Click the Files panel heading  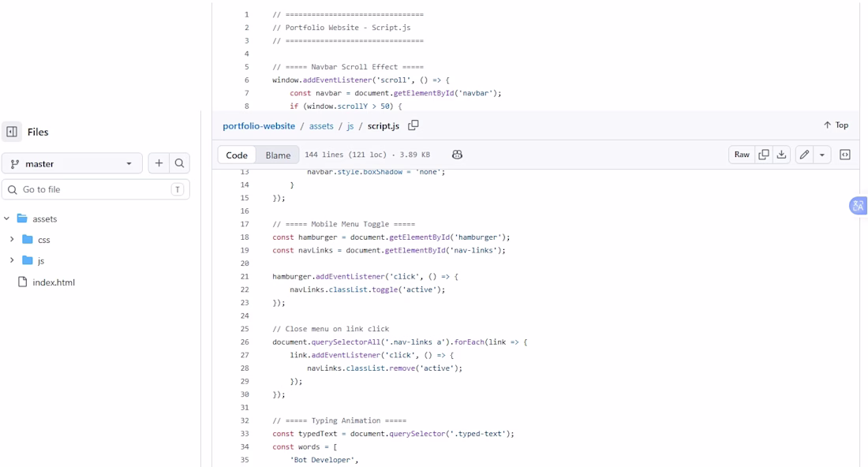[x=38, y=132]
